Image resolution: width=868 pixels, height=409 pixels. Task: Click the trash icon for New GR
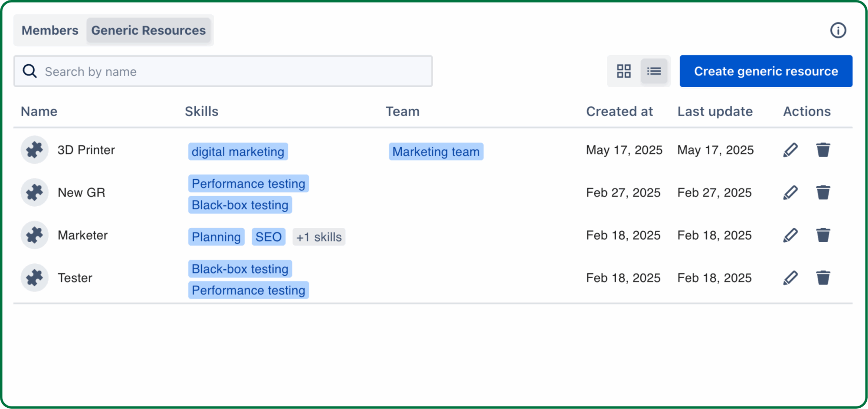[x=823, y=193]
